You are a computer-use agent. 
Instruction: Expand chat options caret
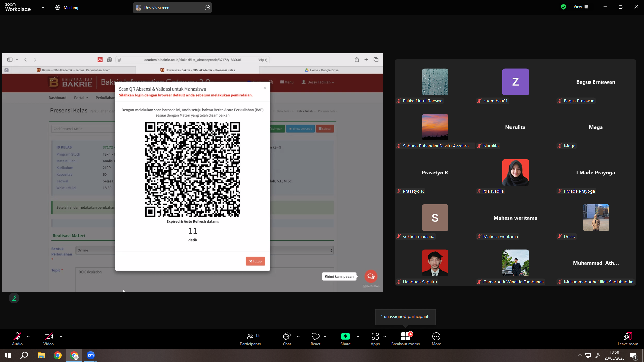[x=298, y=336]
